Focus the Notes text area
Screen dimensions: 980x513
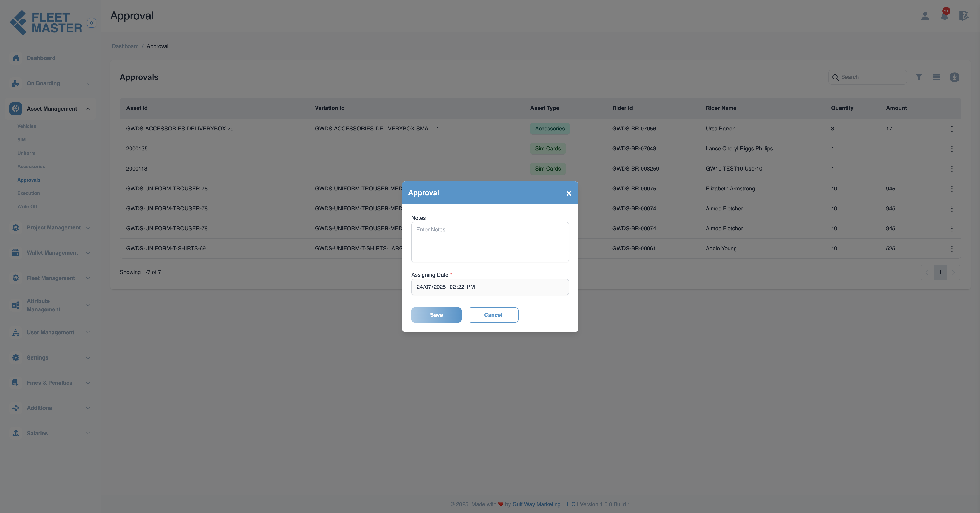[490, 242]
